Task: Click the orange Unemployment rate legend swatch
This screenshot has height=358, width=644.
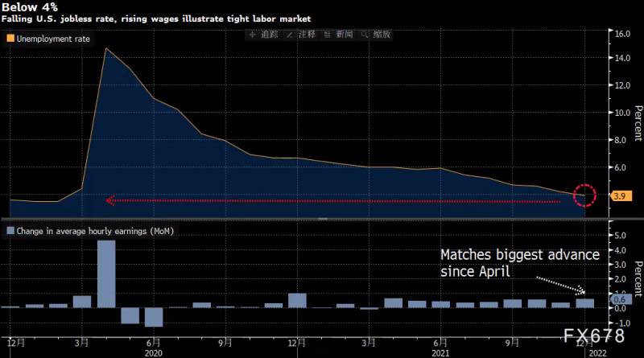Action: click(10, 38)
